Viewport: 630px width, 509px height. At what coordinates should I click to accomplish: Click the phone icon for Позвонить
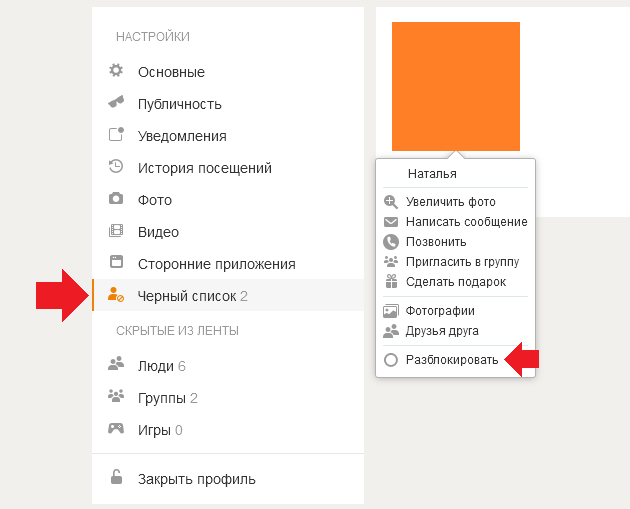[x=391, y=242]
